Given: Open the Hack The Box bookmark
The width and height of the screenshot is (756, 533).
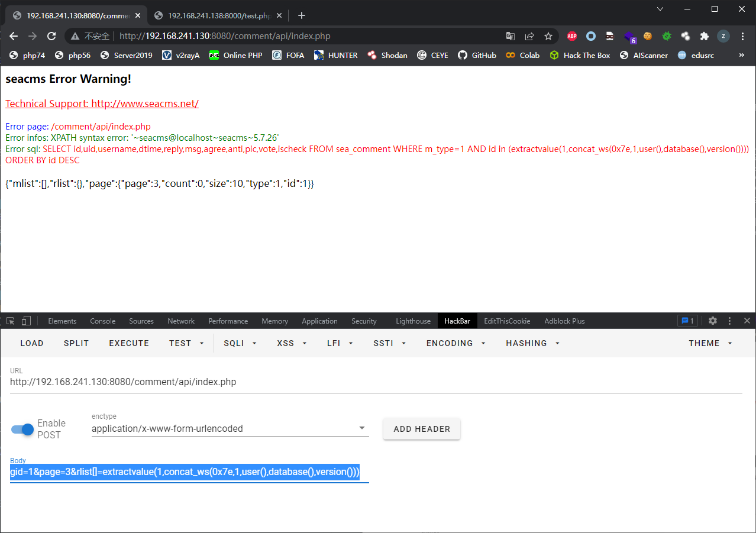Looking at the screenshot, I should click(x=580, y=55).
